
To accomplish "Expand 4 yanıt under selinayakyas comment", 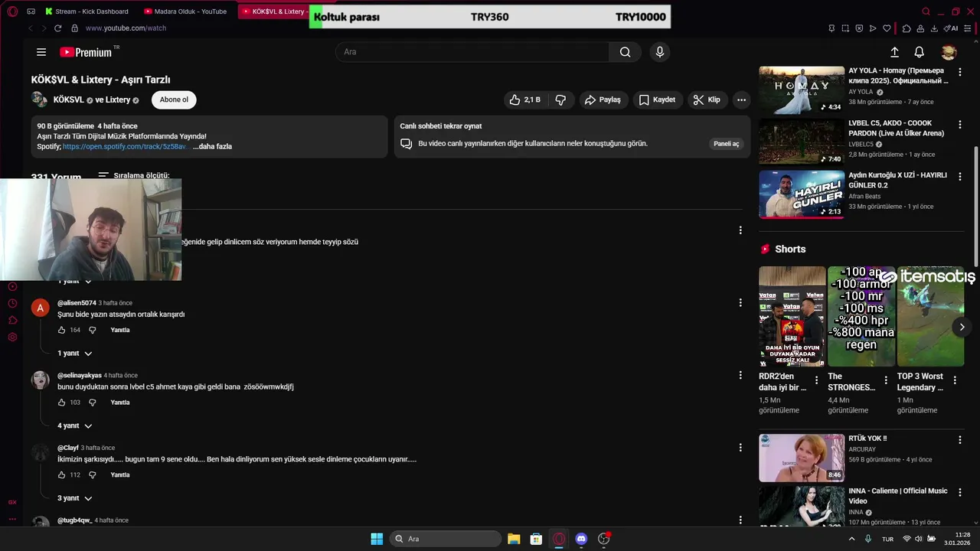I will 75,425.
